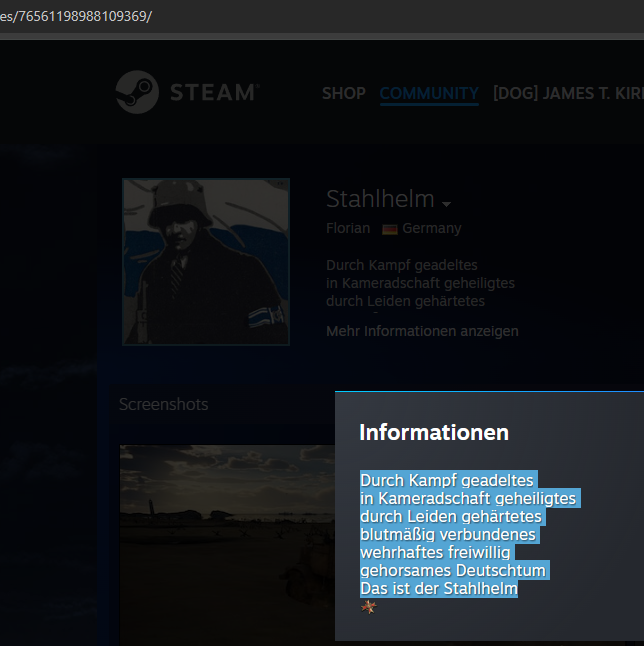Open the COMMUNITY menu

coord(428,93)
